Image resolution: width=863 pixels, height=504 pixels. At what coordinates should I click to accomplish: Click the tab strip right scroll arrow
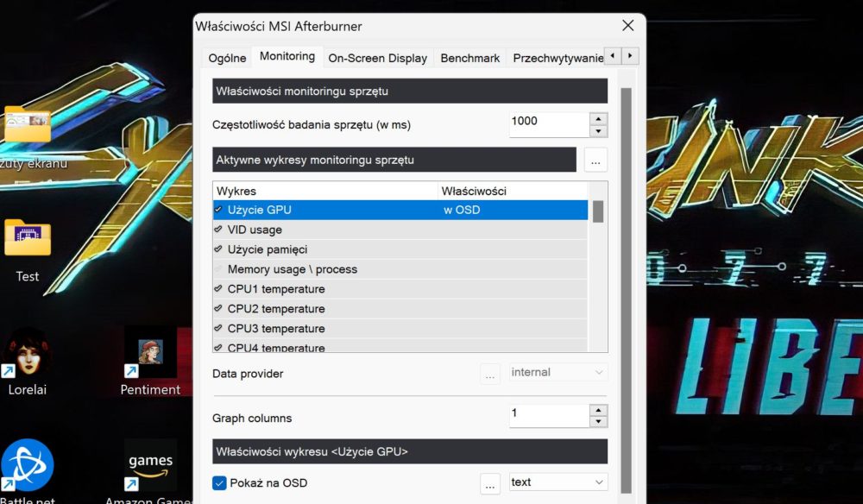point(630,55)
